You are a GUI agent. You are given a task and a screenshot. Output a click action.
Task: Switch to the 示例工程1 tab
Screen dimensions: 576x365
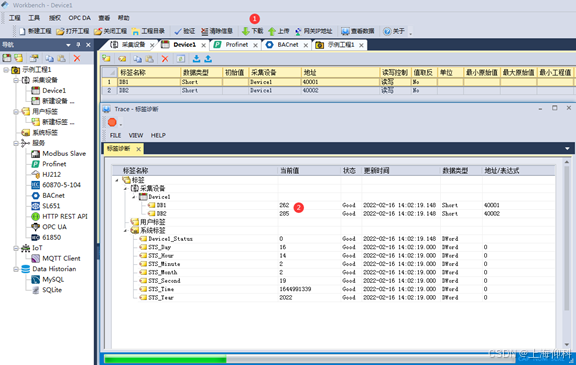[340, 45]
